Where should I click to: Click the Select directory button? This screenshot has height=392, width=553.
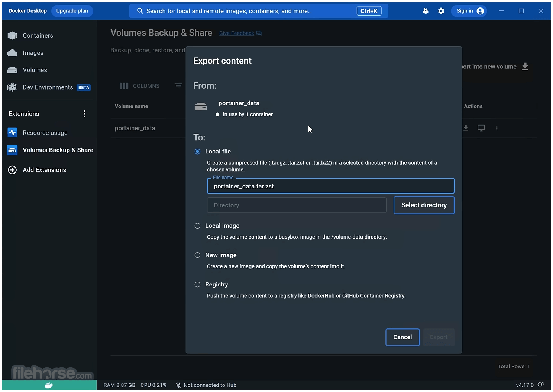[x=424, y=205]
